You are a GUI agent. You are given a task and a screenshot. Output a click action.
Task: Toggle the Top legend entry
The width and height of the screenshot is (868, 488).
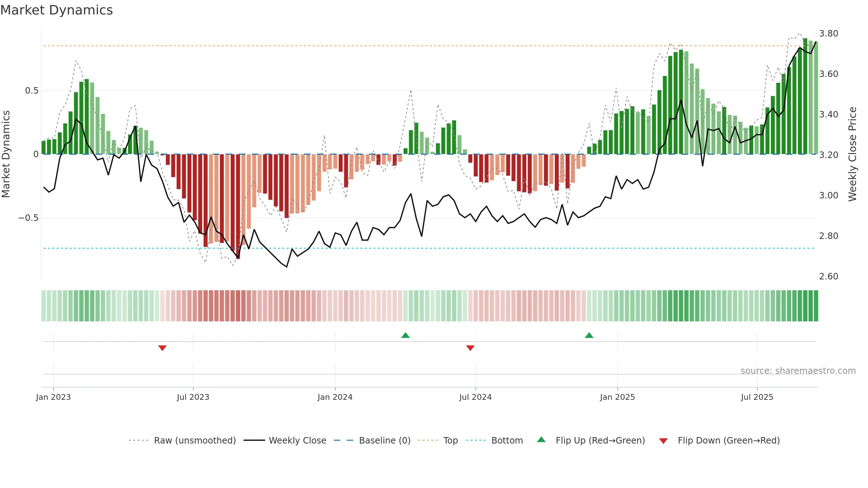coord(438,440)
